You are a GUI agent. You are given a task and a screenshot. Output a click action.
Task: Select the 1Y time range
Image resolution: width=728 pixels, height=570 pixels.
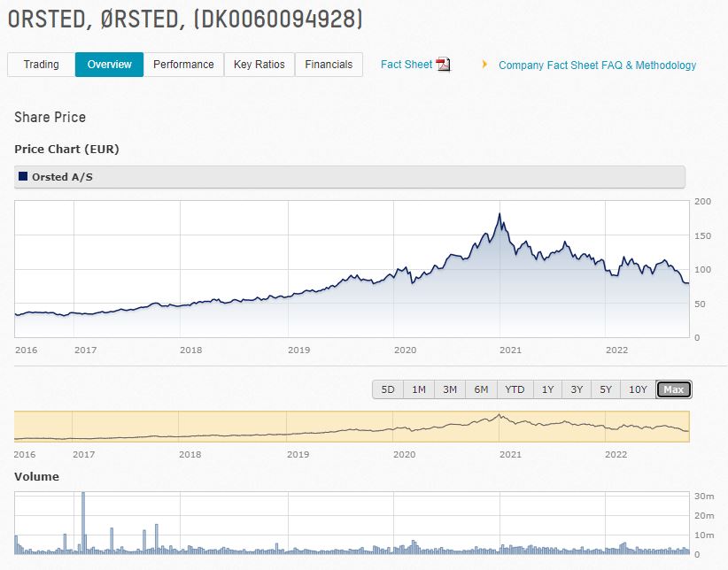pos(547,389)
